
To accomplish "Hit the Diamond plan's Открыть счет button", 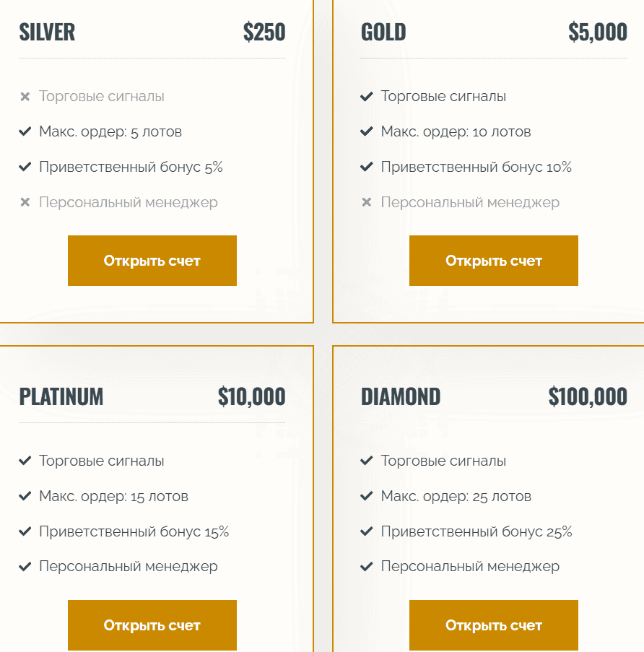I will click(494, 625).
